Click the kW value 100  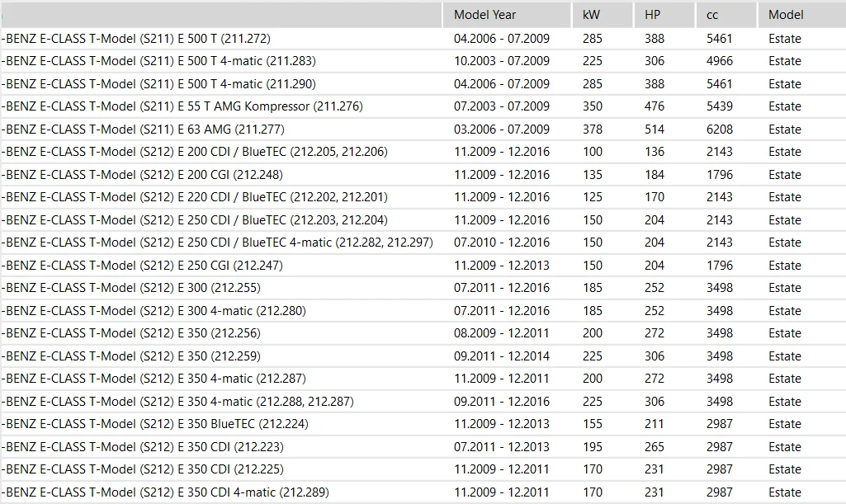593,152
